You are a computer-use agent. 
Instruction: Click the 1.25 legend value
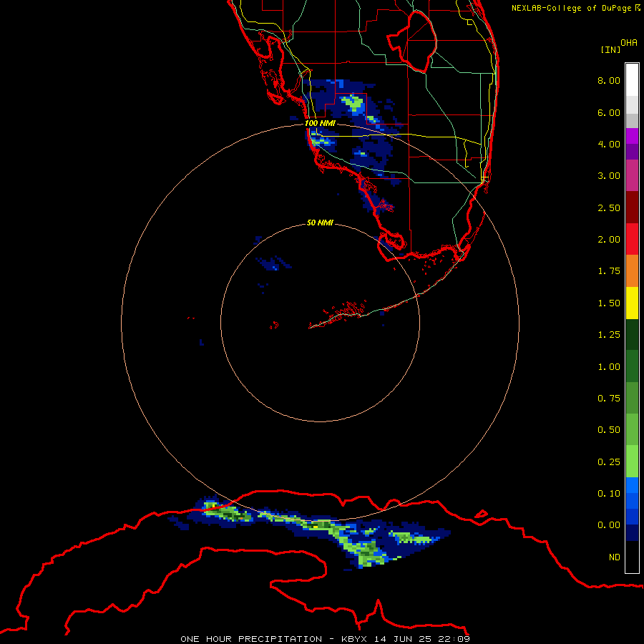609,335
